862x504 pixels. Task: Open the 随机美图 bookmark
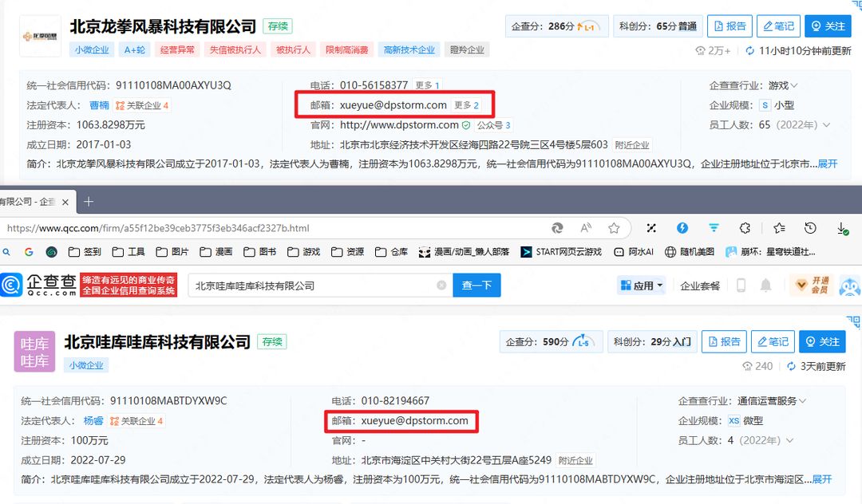(x=690, y=251)
